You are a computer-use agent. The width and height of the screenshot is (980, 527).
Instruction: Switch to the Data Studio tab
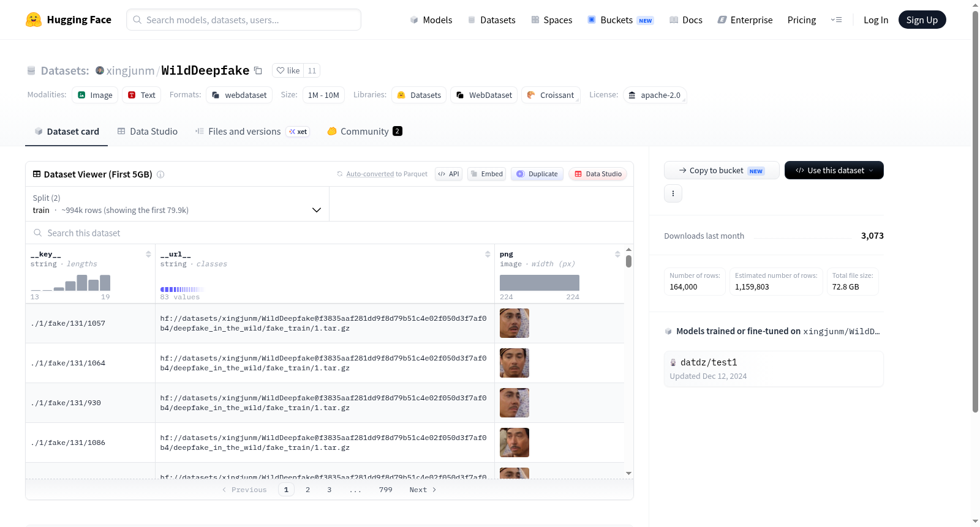(148, 132)
